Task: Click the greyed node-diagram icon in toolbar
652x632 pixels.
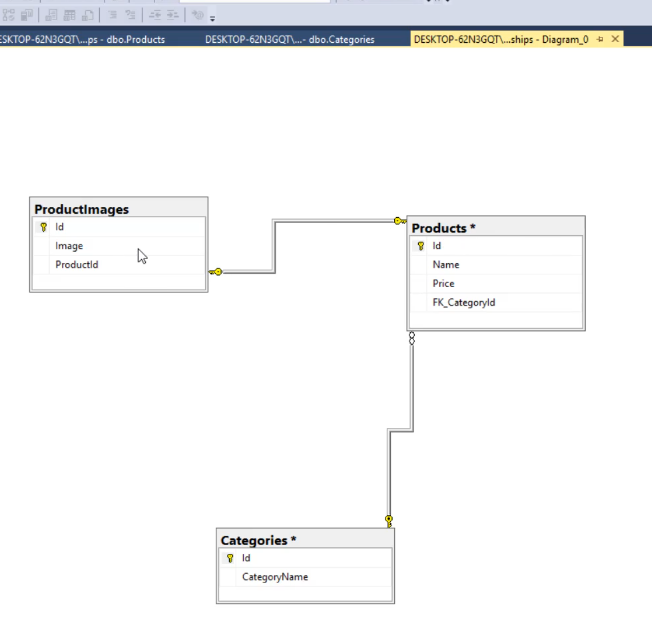Action: click(x=8, y=15)
